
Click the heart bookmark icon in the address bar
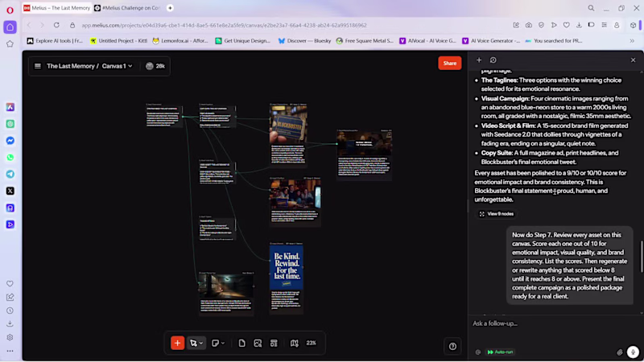pyautogui.click(x=567, y=25)
